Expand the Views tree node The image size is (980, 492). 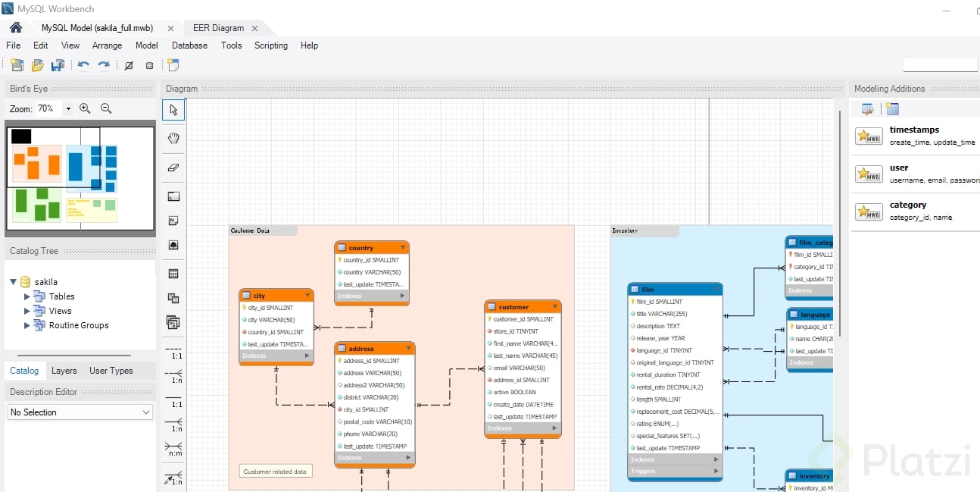[27, 311]
